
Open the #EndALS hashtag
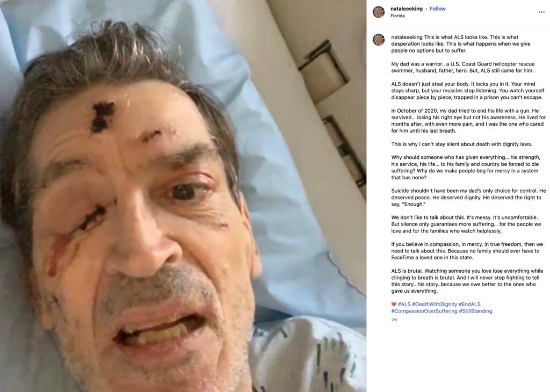pyautogui.click(x=469, y=304)
